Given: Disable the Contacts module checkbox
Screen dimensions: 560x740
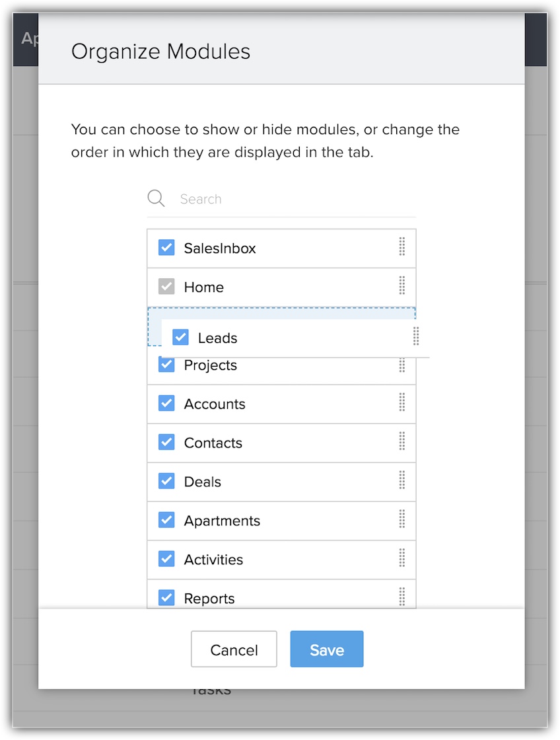Looking at the screenshot, I should coord(166,443).
